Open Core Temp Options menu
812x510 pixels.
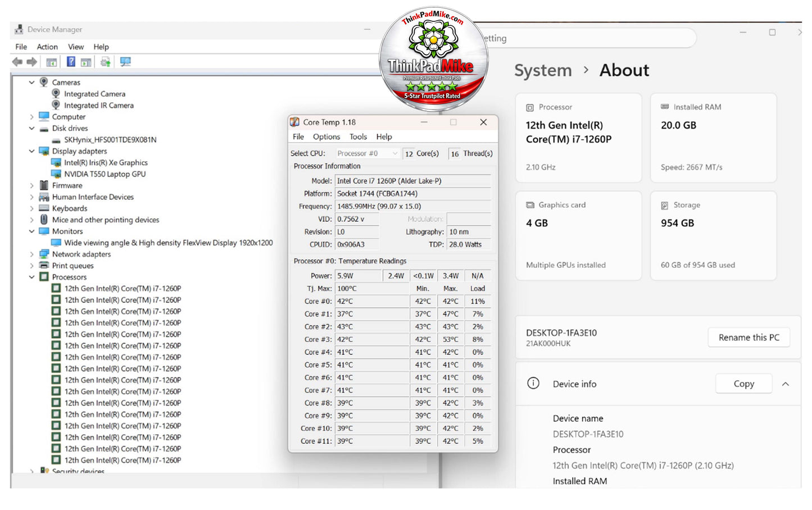[326, 136]
